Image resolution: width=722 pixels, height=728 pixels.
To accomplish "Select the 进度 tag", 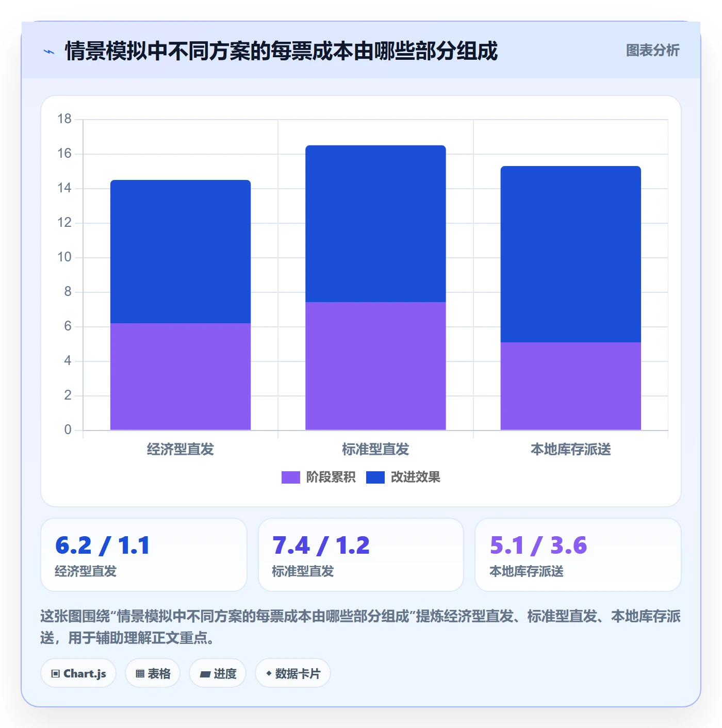I will click(218, 673).
